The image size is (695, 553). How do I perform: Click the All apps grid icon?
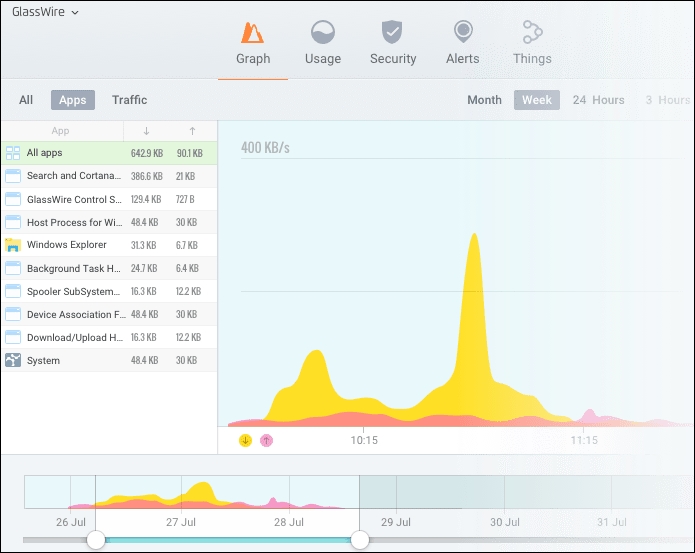click(13, 153)
